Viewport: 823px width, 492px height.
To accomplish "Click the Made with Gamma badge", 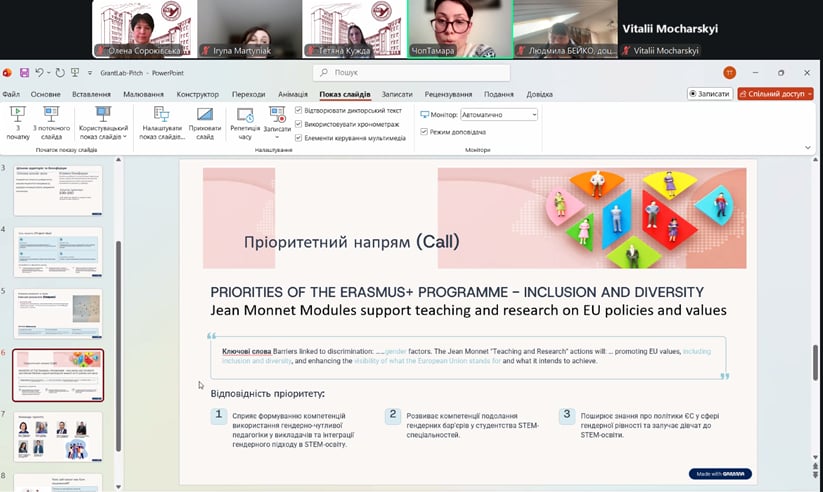I will pyautogui.click(x=719, y=473).
